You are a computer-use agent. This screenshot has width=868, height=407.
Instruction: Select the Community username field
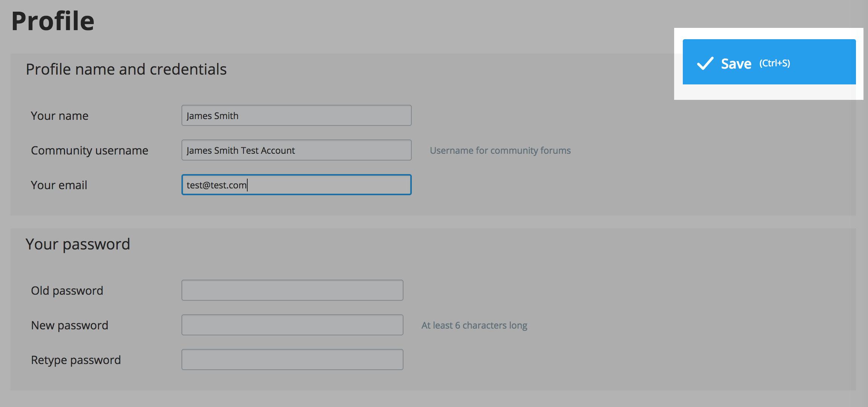point(296,150)
